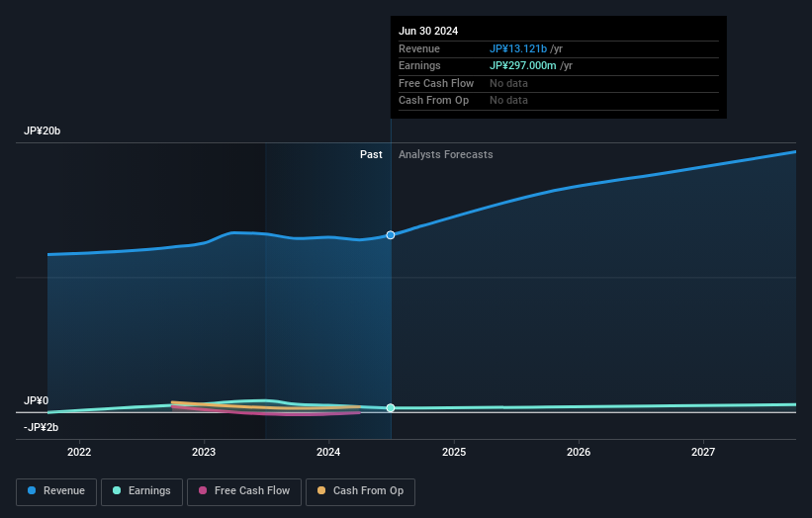Click the 2025 x-axis label
This screenshot has height=518, width=812.
(454, 453)
